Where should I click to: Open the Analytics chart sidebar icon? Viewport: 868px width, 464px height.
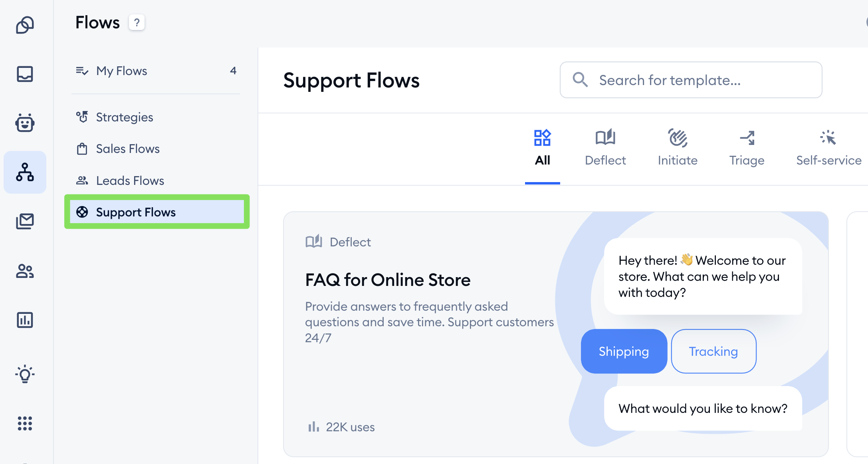pyautogui.click(x=25, y=320)
